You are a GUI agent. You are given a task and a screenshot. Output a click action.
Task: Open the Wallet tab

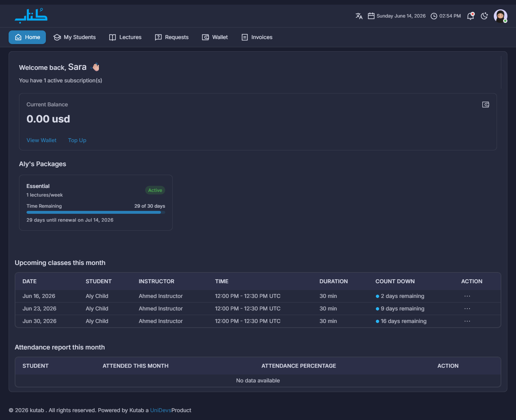215,37
